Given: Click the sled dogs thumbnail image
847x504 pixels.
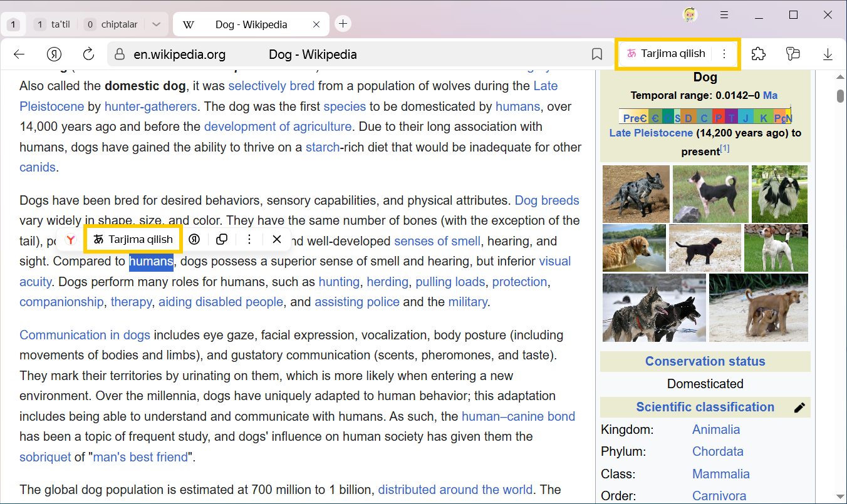Looking at the screenshot, I should (x=653, y=308).
